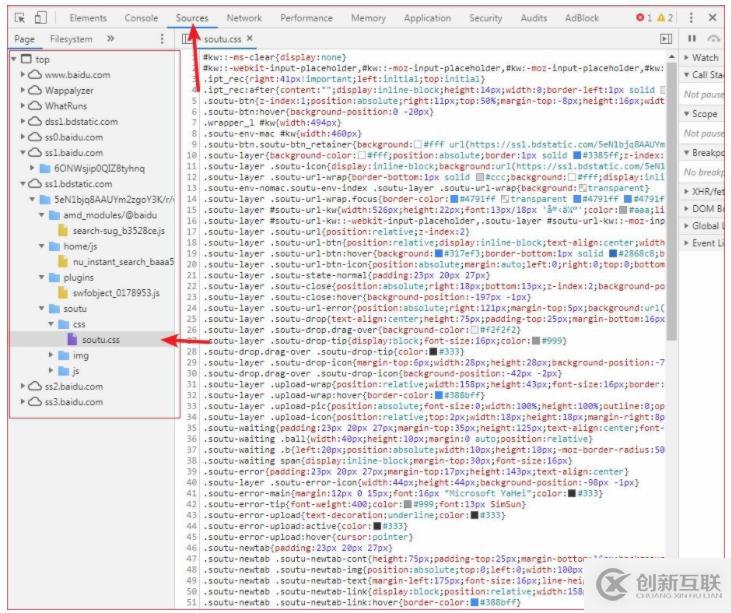
Task: Open the Elements tab
Action: tap(88, 18)
